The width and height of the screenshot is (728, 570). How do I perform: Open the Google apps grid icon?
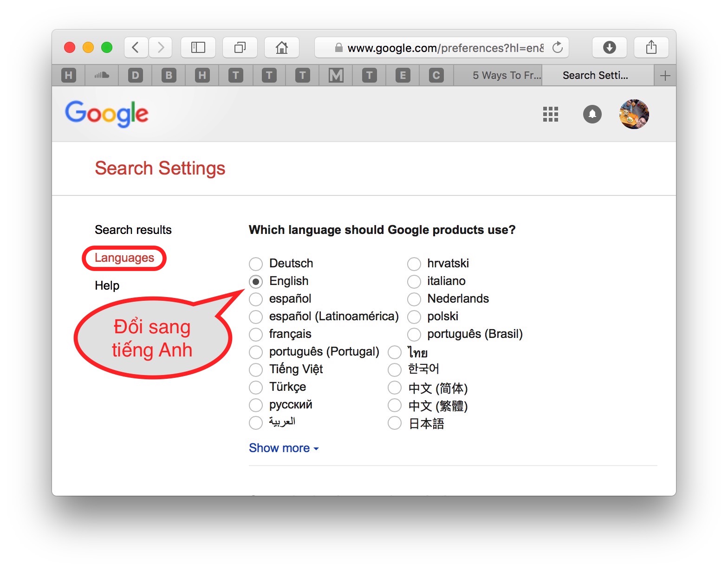(551, 114)
